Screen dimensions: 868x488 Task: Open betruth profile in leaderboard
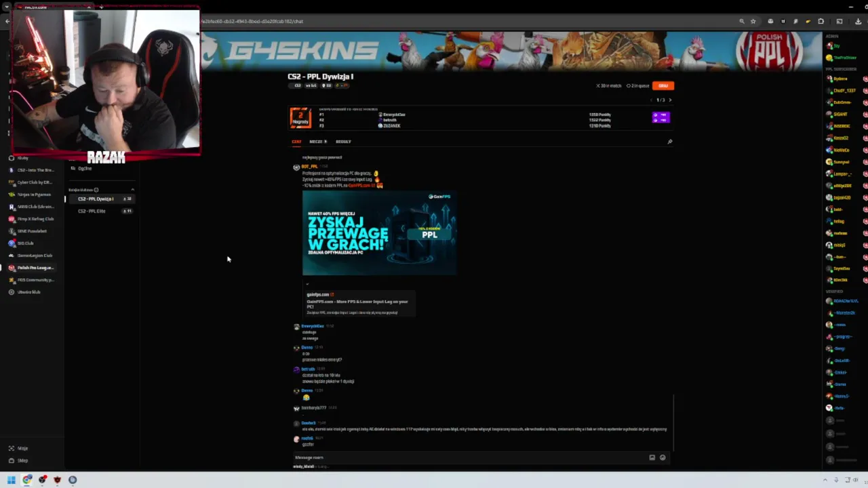[388, 120]
